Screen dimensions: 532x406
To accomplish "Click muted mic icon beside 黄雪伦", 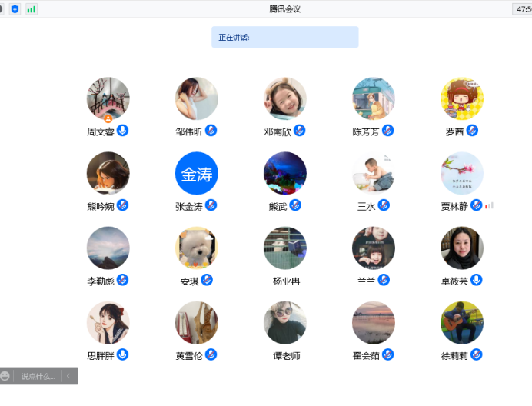I will click(211, 354).
